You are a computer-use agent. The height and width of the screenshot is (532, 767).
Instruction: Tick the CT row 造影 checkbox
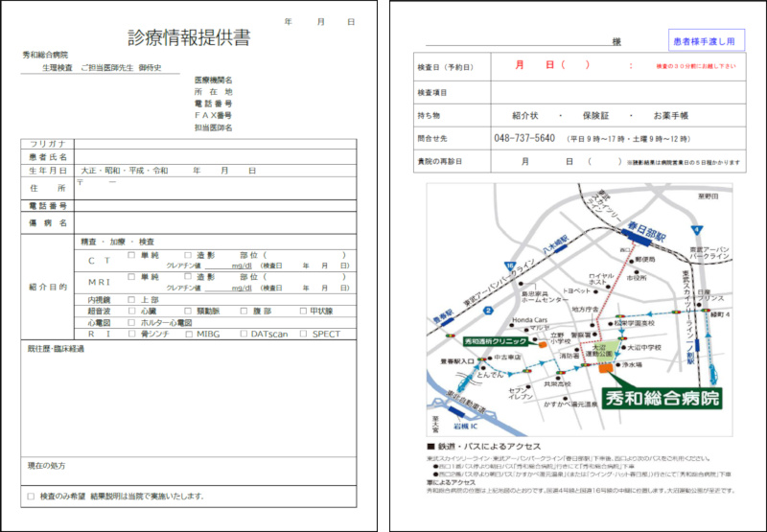[188, 255]
